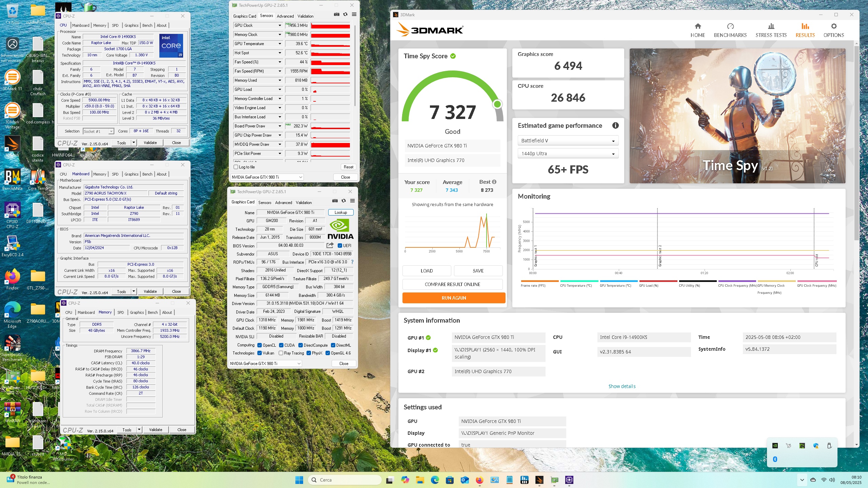Click the info icon beside Best score
The image size is (868, 488).
[x=494, y=182]
